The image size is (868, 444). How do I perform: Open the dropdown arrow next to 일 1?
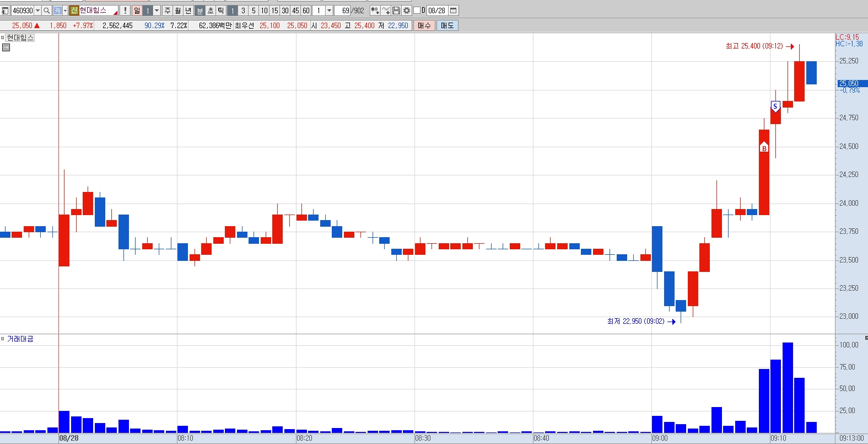click(157, 10)
